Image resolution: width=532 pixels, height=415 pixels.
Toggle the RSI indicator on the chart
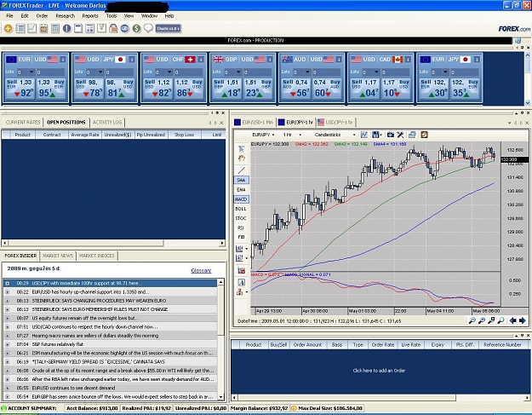(x=241, y=228)
